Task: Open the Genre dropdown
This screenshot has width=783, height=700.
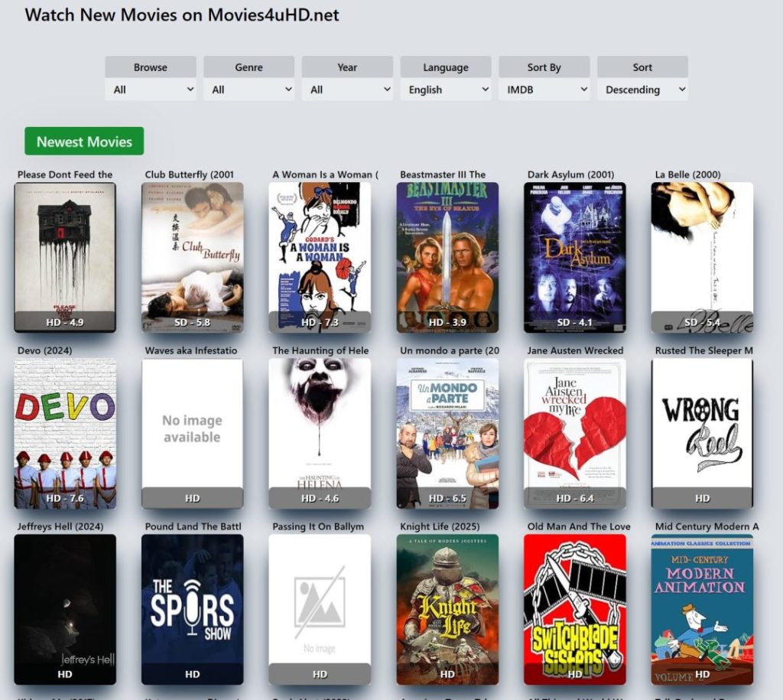Action: pyautogui.click(x=249, y=90)
